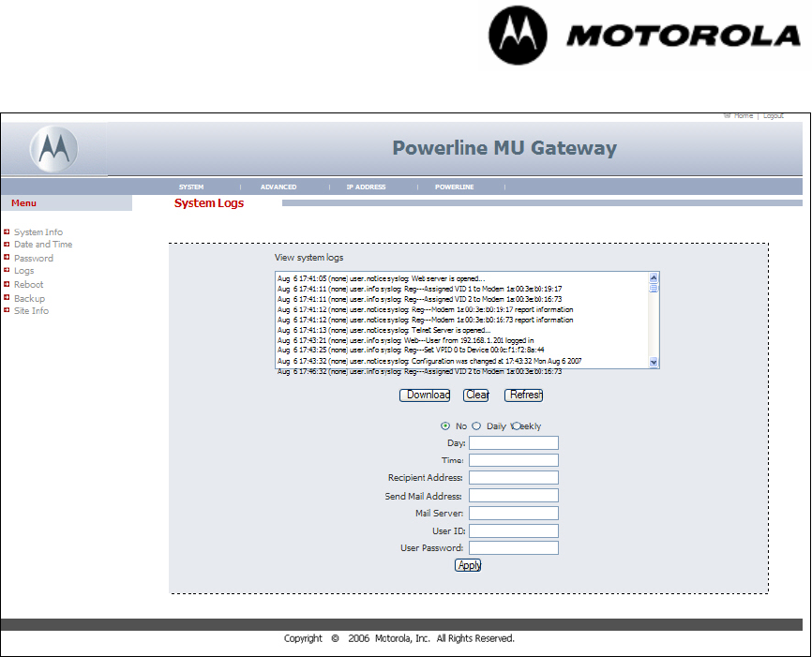Screen dimensions: 812x657
Task: Click the log box scroll down arrow
Action: (654, 363)
